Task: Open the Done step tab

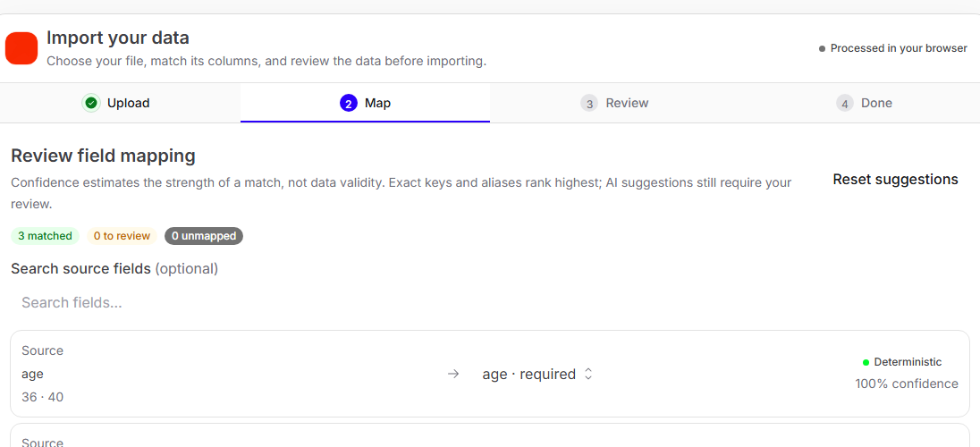Action: 865,103
